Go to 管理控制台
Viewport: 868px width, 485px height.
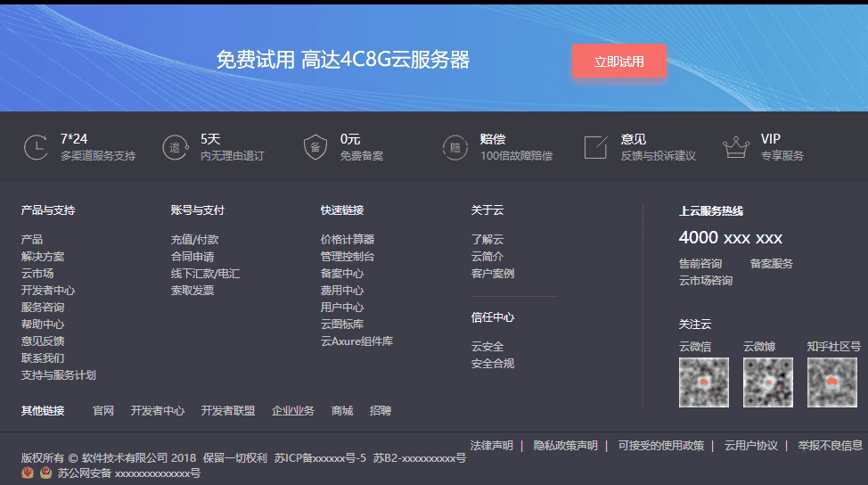click(348, 257)
